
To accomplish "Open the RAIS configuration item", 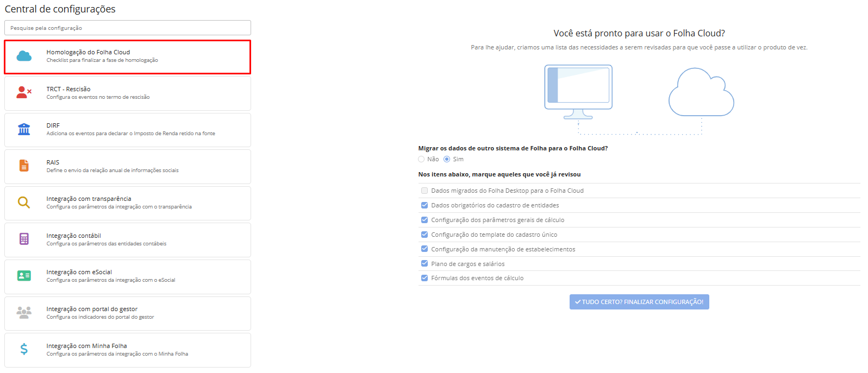I will [128, 167].
